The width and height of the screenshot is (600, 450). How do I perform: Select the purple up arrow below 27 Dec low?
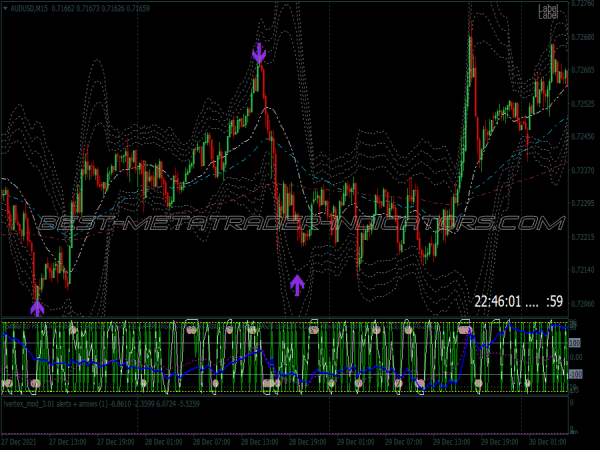click(x=37, y=309)
